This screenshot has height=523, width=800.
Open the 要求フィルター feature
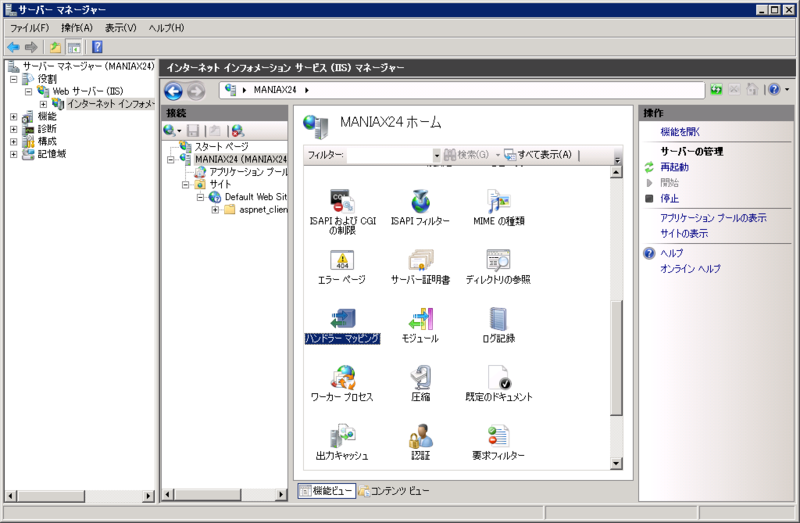coord(498,442)
